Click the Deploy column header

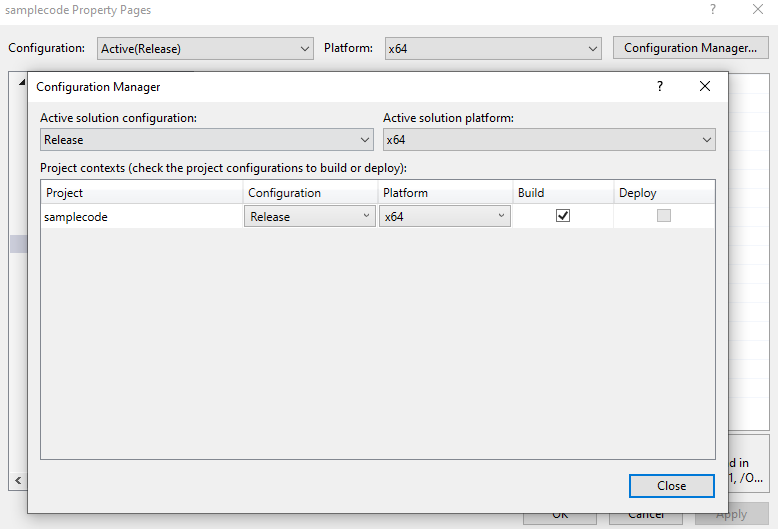click(x=664, y=193)
